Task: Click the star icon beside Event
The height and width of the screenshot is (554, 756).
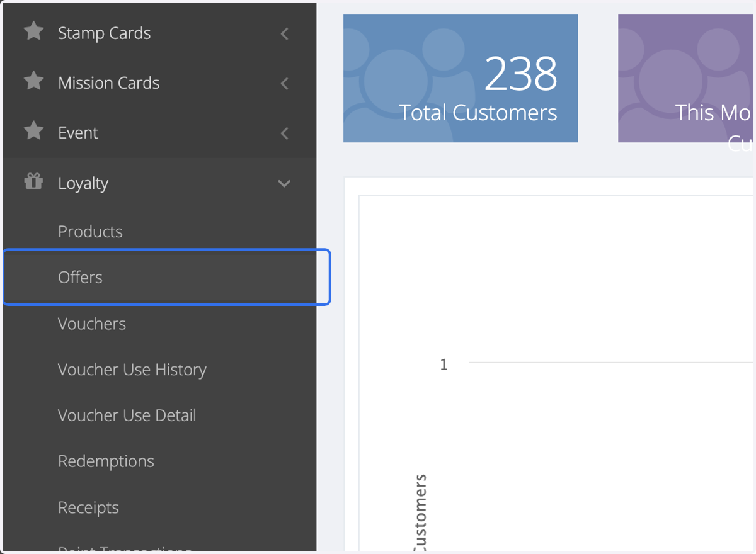Action: tap(33, 131)
